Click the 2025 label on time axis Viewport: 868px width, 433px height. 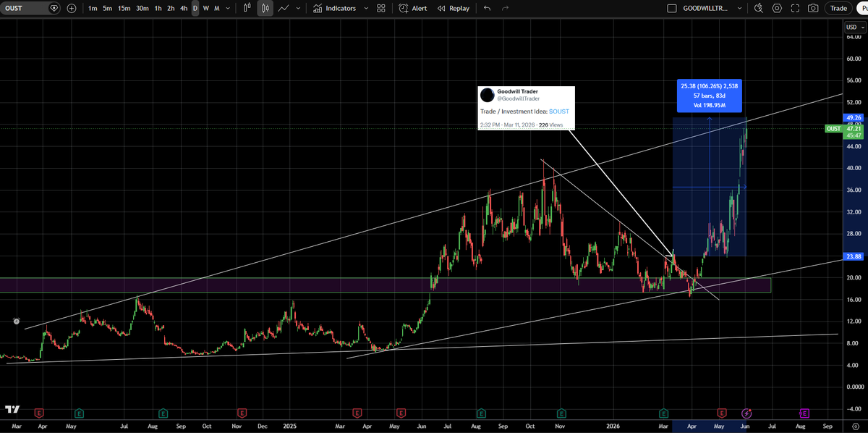point(291,427)
